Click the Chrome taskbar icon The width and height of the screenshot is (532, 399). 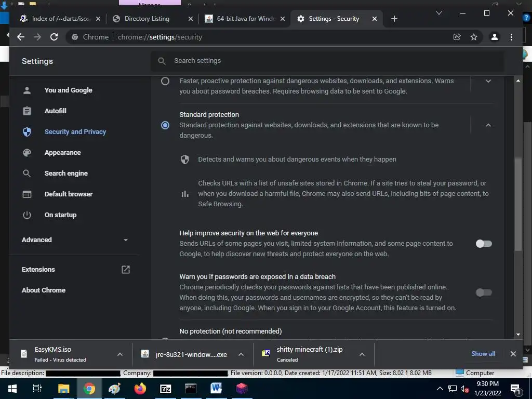click(x=89, y=389)
